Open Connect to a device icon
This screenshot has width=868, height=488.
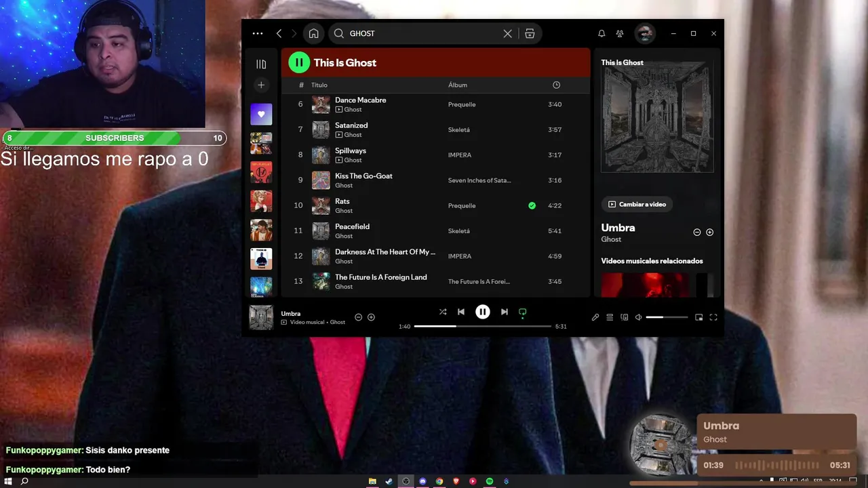point(625,317)
